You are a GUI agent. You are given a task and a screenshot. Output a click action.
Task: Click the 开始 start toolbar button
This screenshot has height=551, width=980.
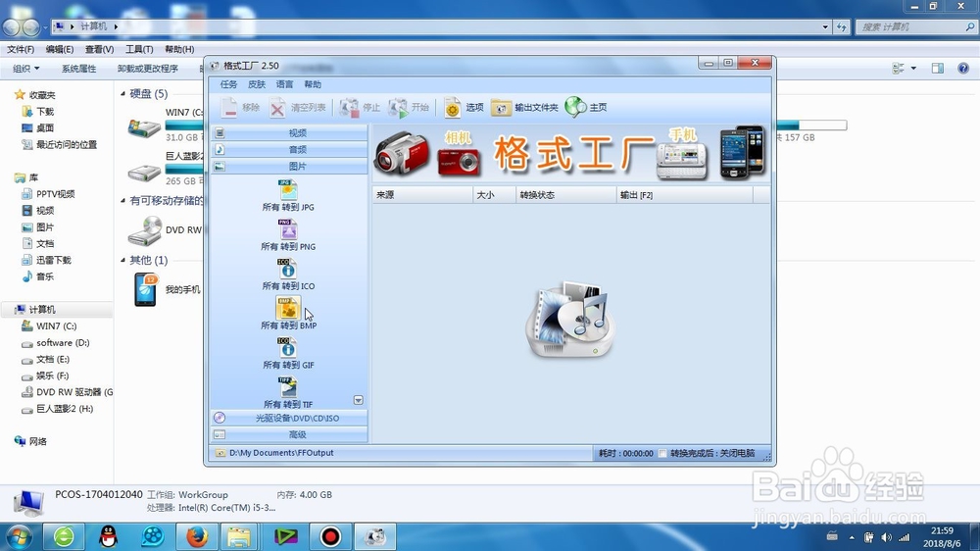[x=408, y=108]
